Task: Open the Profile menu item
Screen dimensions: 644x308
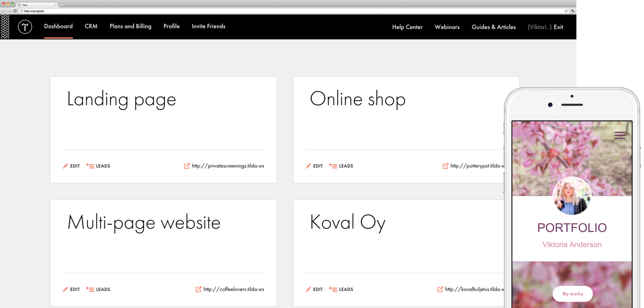Action: tap(171, 26)
